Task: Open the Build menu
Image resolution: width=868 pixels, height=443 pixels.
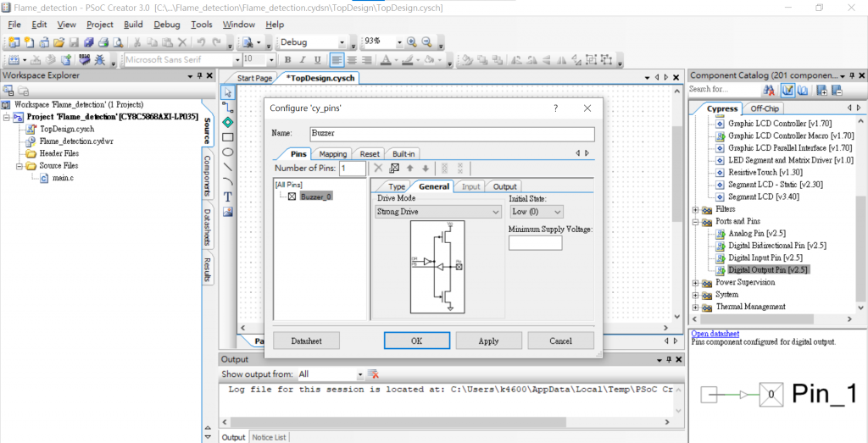Action: [x=133, y=25]
